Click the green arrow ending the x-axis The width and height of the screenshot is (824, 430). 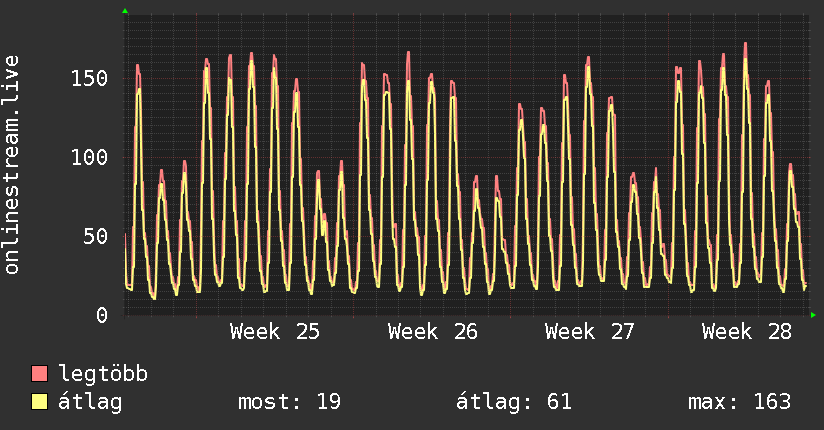pyautogui.click(x=813, y=315)
